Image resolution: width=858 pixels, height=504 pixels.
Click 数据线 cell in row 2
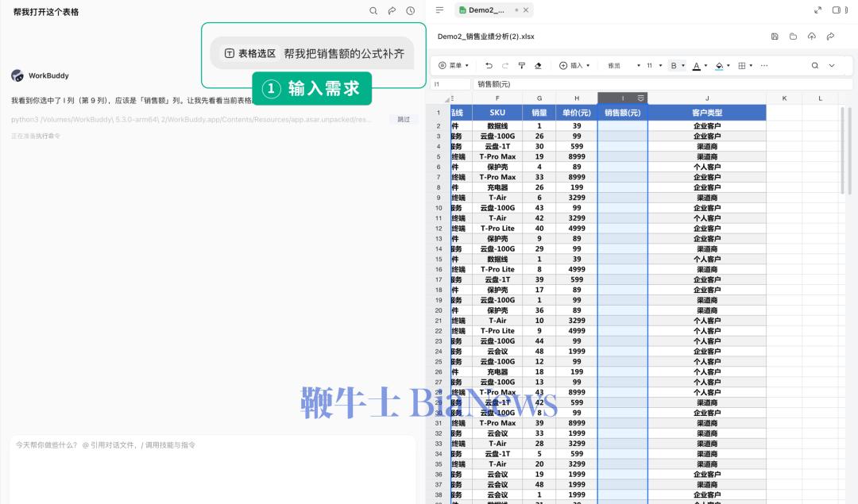coord(497,125)
